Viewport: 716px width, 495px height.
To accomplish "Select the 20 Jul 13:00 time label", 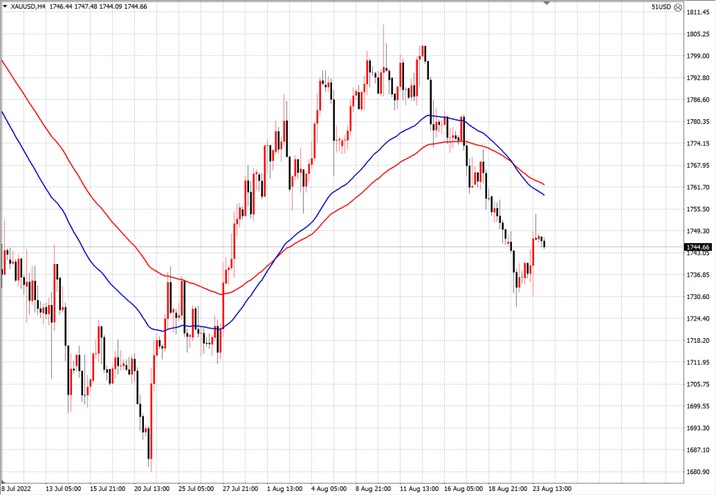I will (152, 489).
